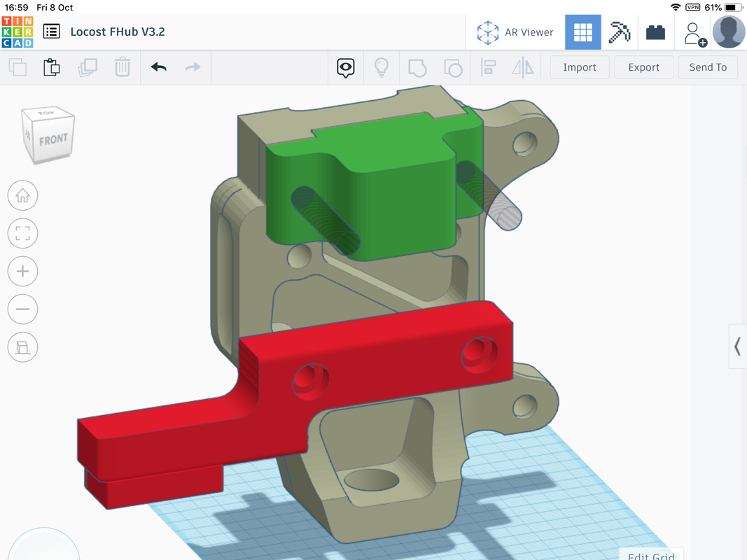Fit all objects in view
Screen dimensions: 747x560
[x=22, y=233]
